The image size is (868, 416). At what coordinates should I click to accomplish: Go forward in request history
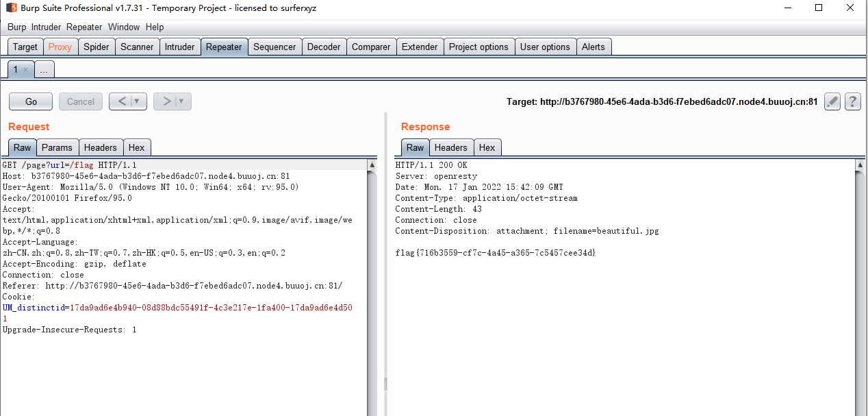pos(165,101)
